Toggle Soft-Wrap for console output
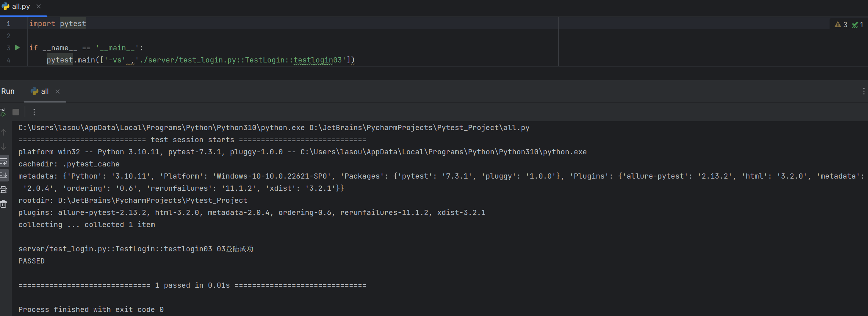 click(x=4, y=161)
